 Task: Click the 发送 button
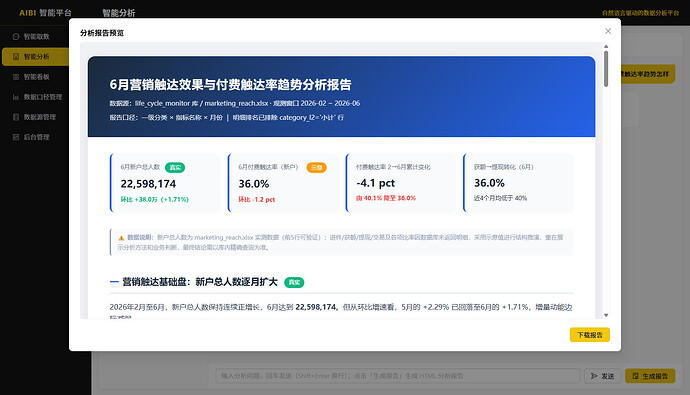pos(602,376)
